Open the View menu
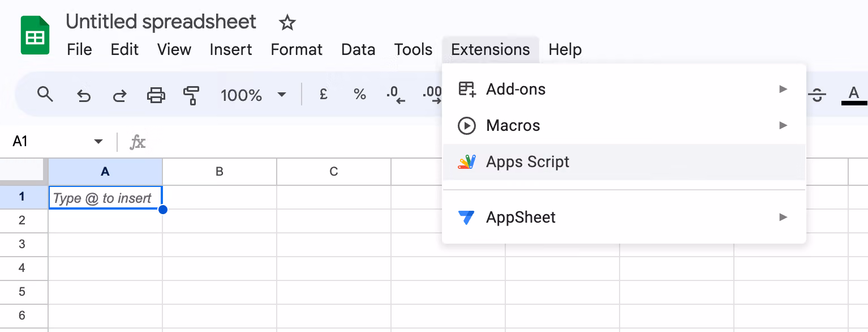This screenshot has height=332, width=868. [174, 50]
